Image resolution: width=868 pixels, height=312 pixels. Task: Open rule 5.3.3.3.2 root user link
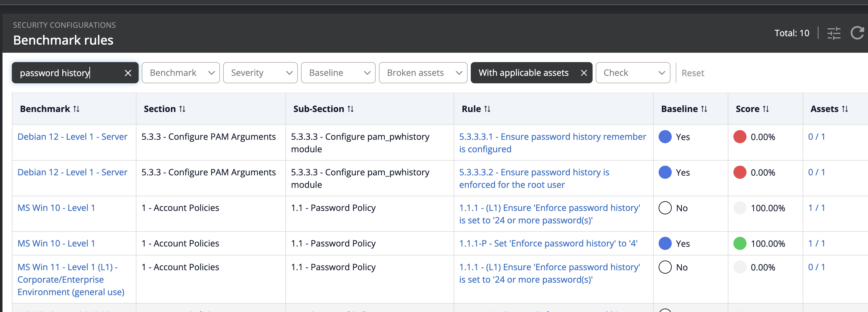click(534, 178)
